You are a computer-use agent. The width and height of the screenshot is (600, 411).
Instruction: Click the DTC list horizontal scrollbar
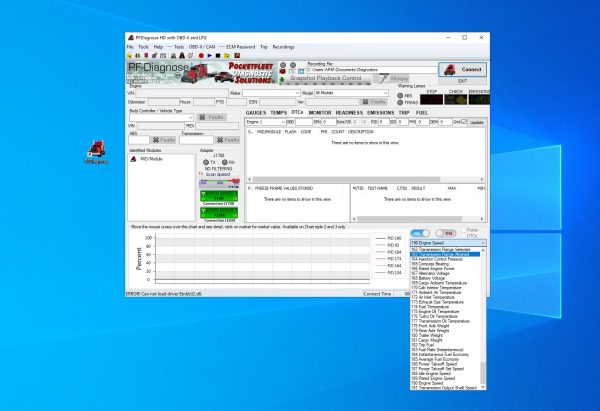coord(365,179)
